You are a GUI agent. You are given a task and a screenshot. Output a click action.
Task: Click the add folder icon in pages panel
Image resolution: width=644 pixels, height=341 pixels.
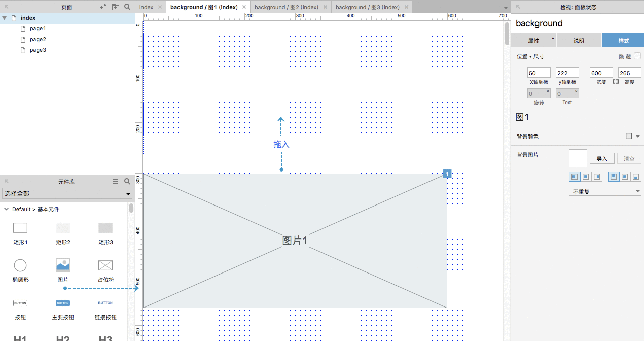(x=116, y=7)
